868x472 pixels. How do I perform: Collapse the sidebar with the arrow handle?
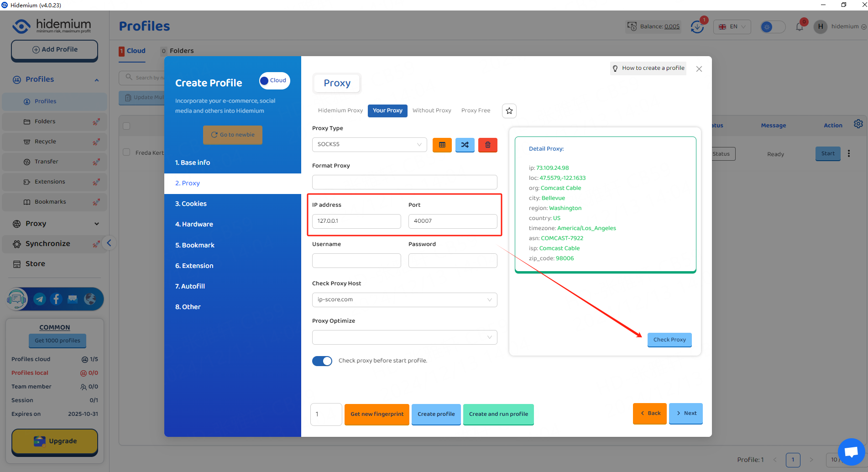click(x=109, y=243)
